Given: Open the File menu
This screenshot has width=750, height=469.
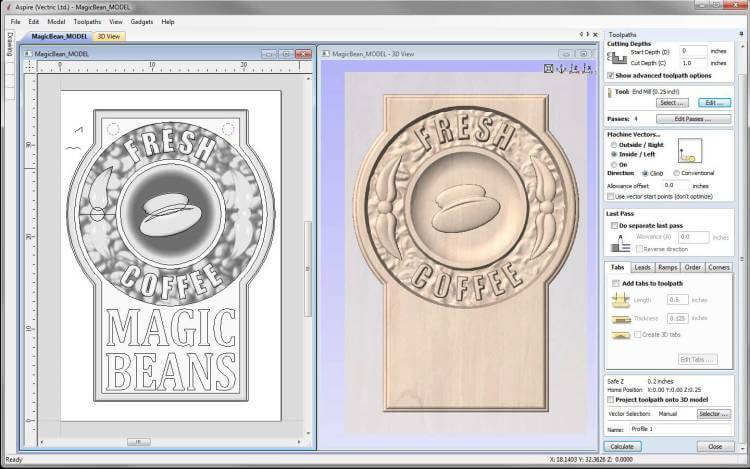Looking at the screenshot, I should (15, 22).
